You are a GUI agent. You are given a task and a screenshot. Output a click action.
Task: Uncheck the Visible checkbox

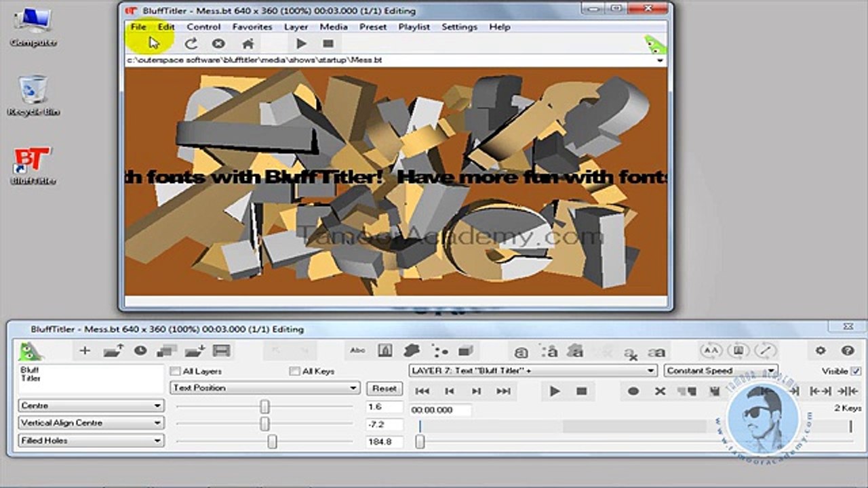[856, 371]
